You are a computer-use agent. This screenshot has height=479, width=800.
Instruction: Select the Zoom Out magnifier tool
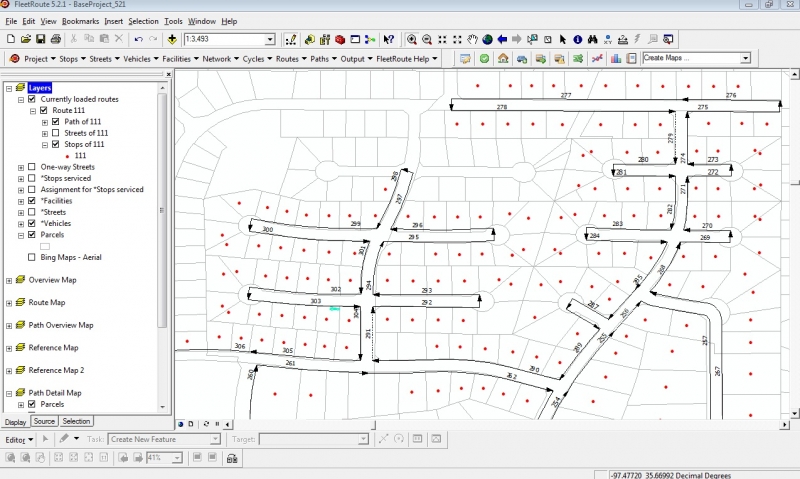click(427, 39)
